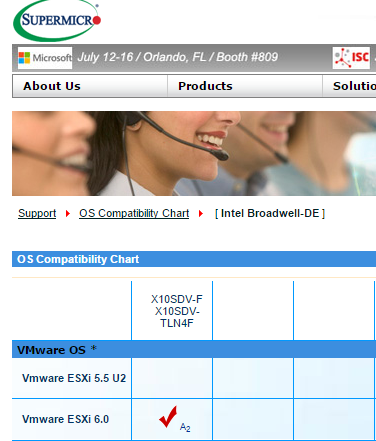
Task: Click the A2 footnote marker
Action: point(185,427)
